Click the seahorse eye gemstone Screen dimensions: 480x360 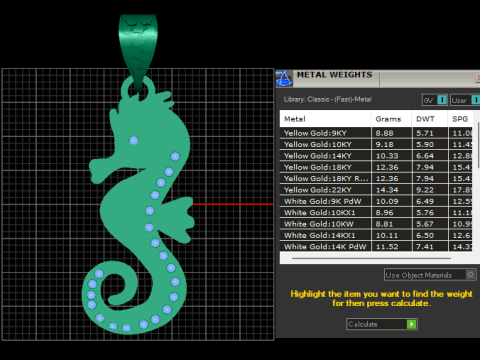(134, 140)
